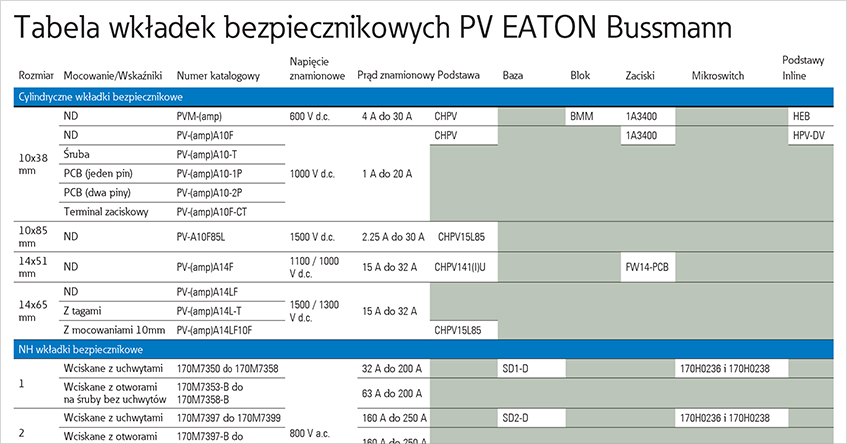
Task: Click the '1100 / 1000 V d.c.' voltage cell
Action: (x=314, y=267)
